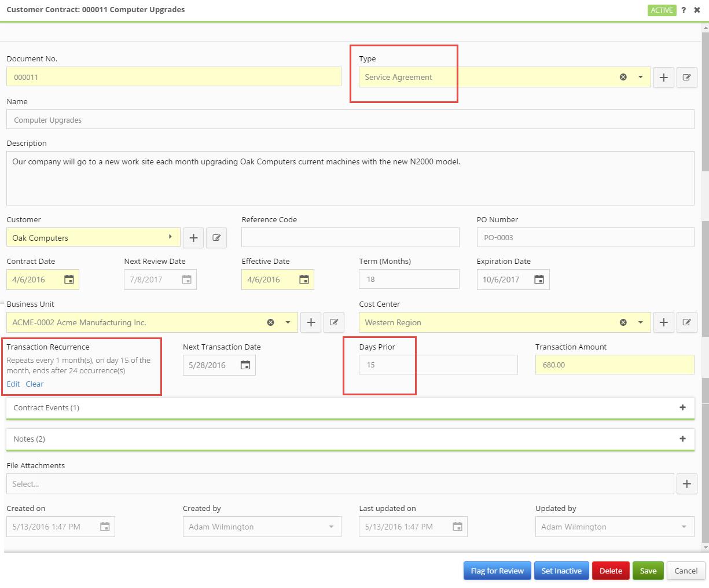Expand the Customer selection arrow

click(x=170, y=237)
